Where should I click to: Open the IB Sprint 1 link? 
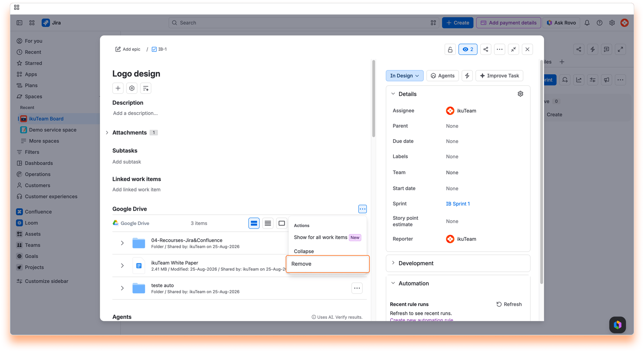coord(458,204)
